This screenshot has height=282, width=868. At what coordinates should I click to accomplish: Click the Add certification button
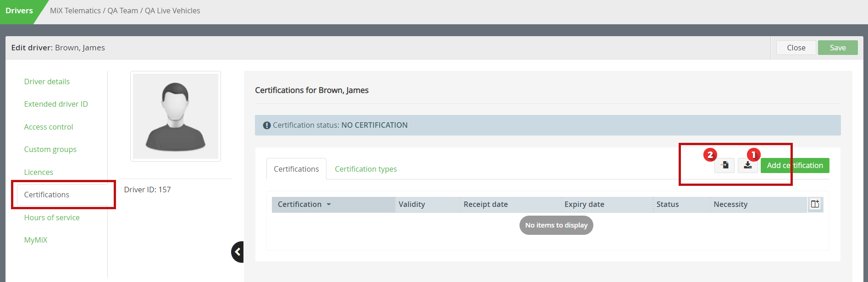click(x=795, y=165)
